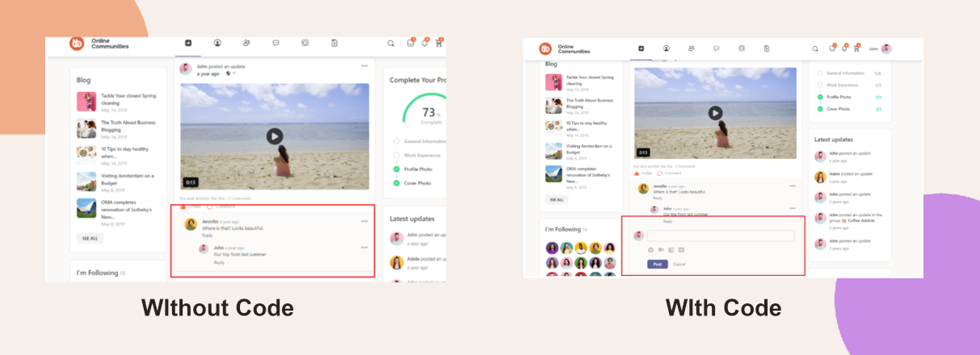
Task: Open options for John's reply in Without Code
Action: [364, 247]
